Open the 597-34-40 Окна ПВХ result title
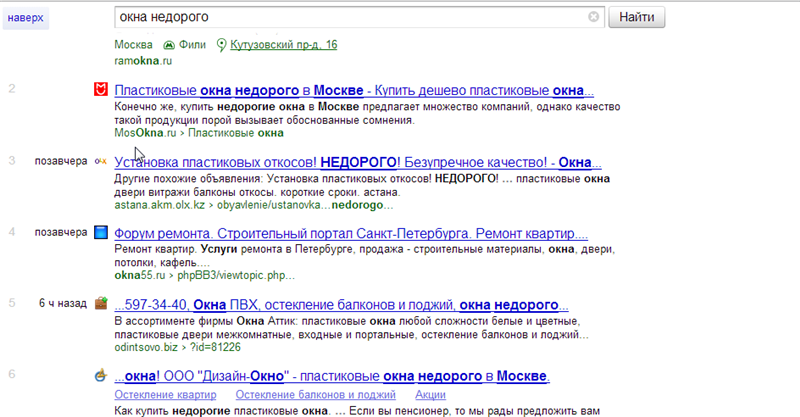Viewport: 800px width, 417px height. tap(341, 305)
